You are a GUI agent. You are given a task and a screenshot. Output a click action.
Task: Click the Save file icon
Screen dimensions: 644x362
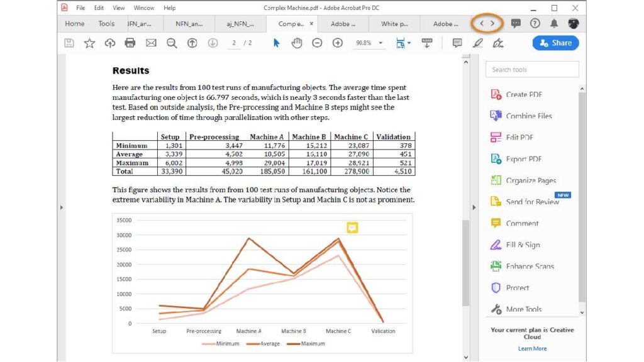click(x=69, y=43)
